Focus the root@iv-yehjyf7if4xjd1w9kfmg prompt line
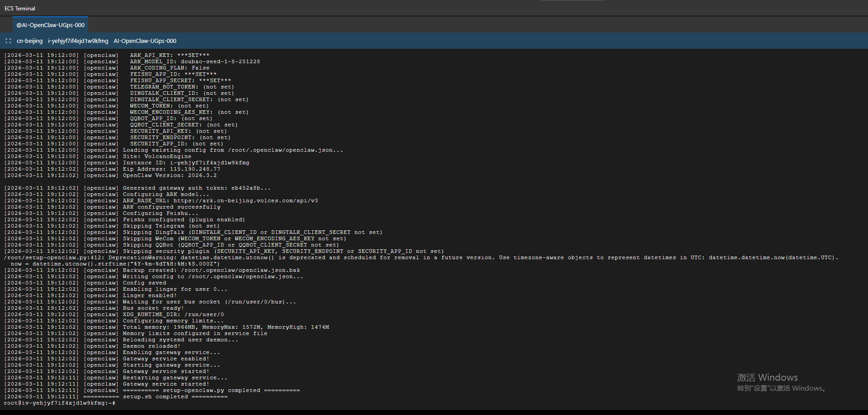 [60, 403]
